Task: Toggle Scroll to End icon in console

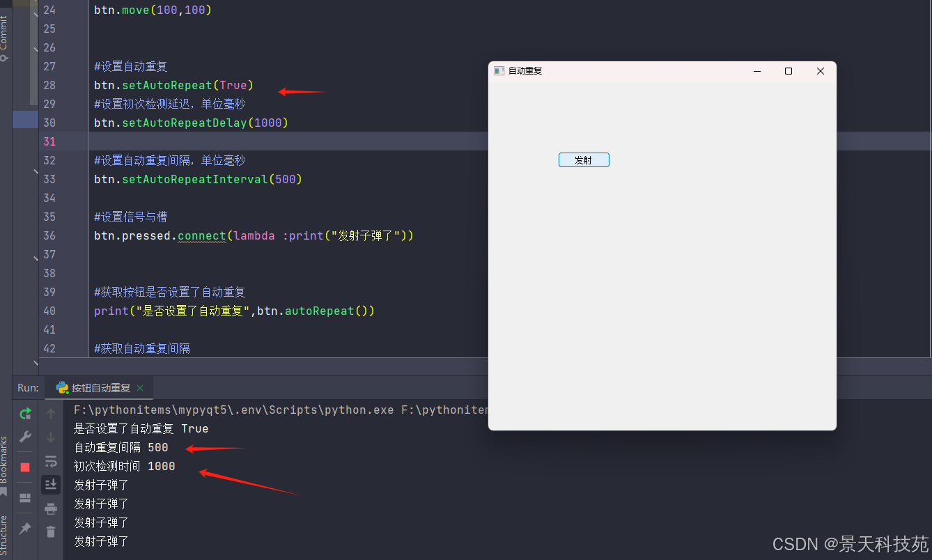Action: click(51, 484)
